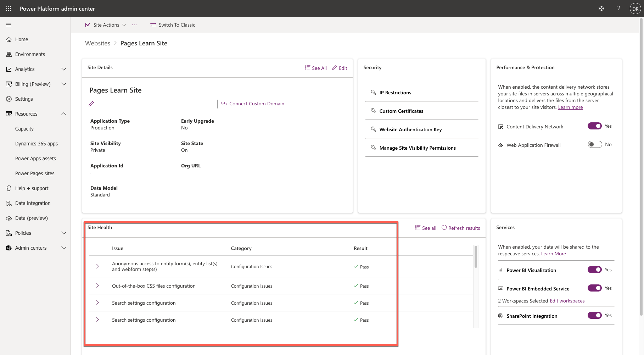
Task: Click the Power BI Visualization icon
Action: pyautogui.click(x=501, y=270)
